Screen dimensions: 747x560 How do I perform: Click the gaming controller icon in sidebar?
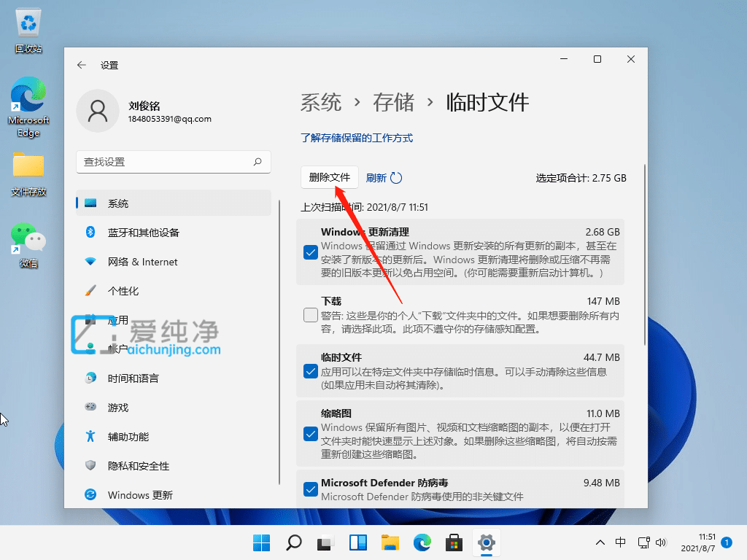pyautogui.click(x=90, y=407)
